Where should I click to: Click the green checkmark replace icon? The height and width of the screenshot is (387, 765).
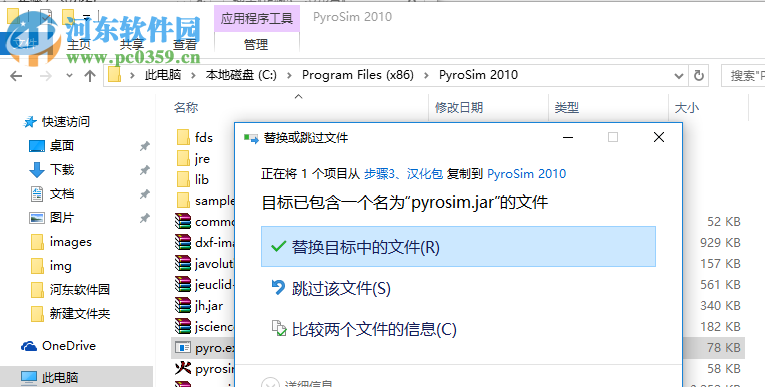(278, 246)
